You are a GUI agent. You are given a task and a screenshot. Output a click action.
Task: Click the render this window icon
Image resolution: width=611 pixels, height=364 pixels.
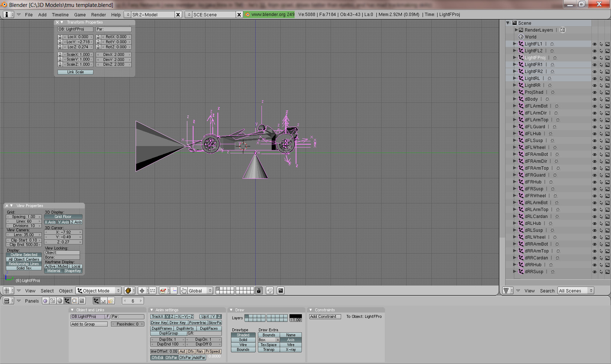280,291
